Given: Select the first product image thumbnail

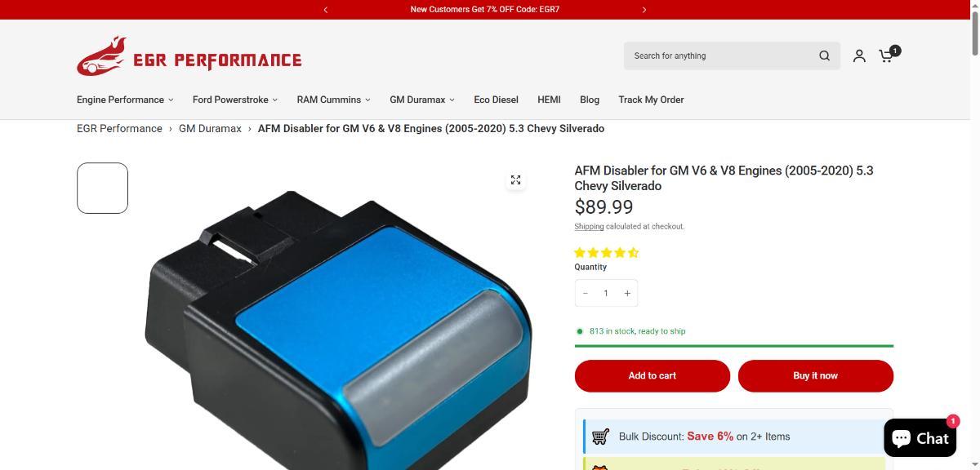Looking at the screenshot, I should (x=102, y=188).
